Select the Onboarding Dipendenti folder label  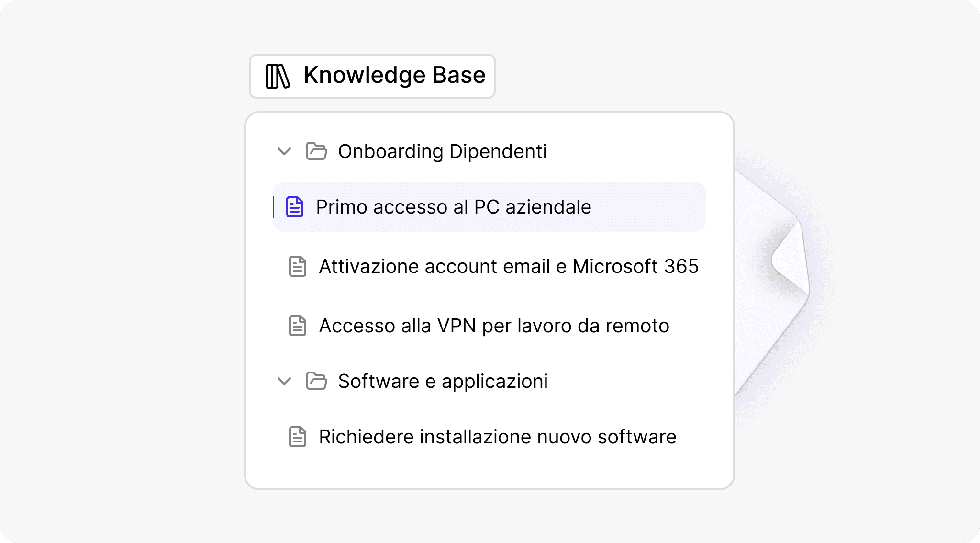442,151
